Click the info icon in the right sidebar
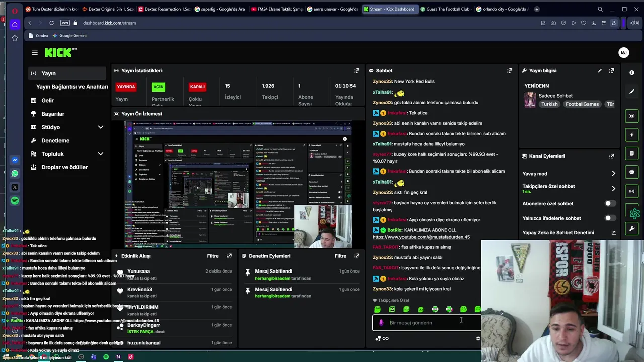644x362 pixels. point(632,73)
